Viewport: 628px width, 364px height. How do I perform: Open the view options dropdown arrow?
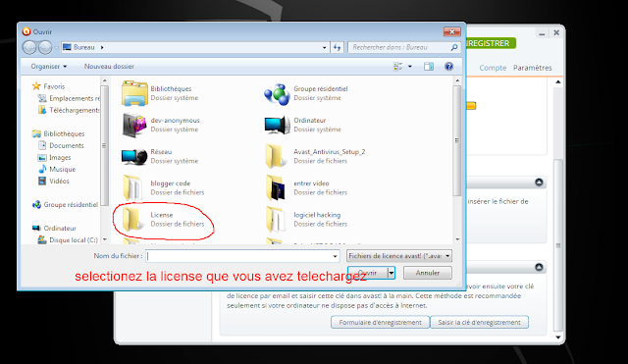410,67
